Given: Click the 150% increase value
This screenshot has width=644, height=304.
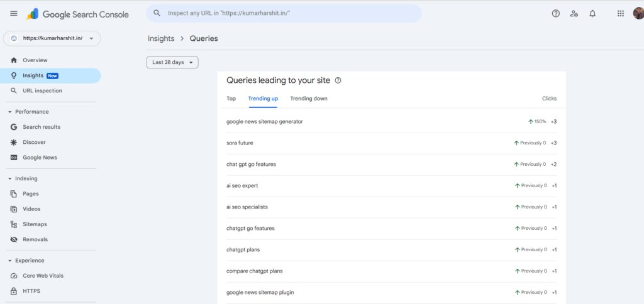Looking at the screenshot, I should point(540,122).
